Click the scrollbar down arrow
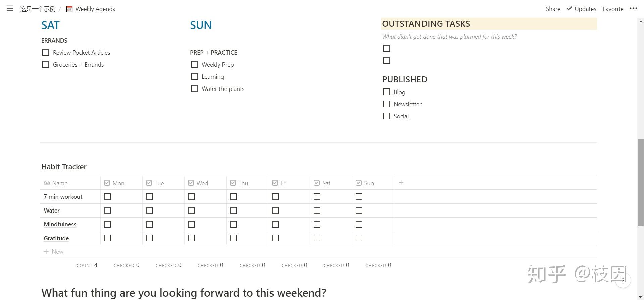This screenshot has width=644, height=300. pyautogui.click(x=641, y=297)
